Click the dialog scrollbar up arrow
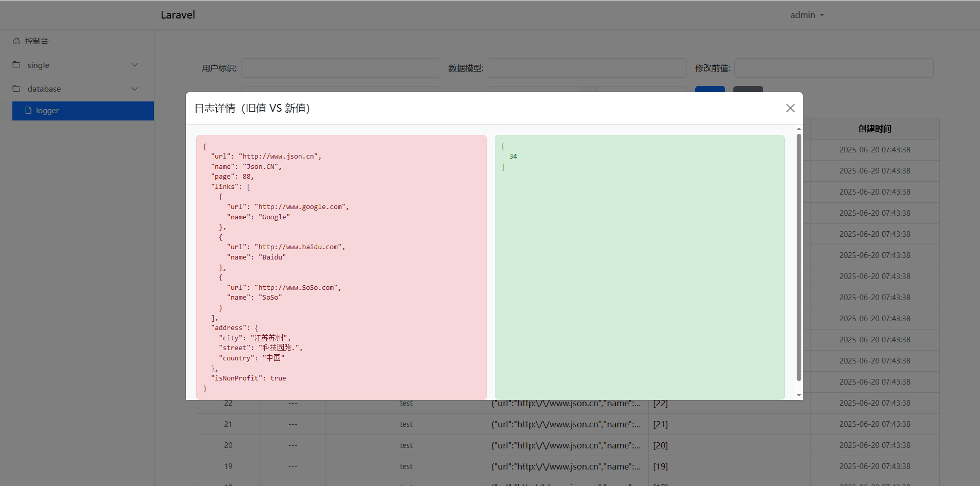 pyautogui.click(x=799, y=129)
